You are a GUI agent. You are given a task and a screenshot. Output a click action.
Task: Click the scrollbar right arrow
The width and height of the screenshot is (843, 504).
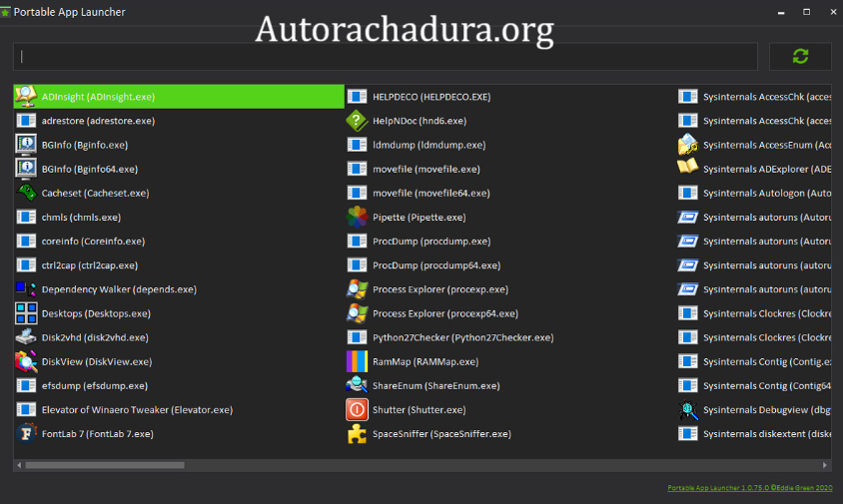coord(824,465)
